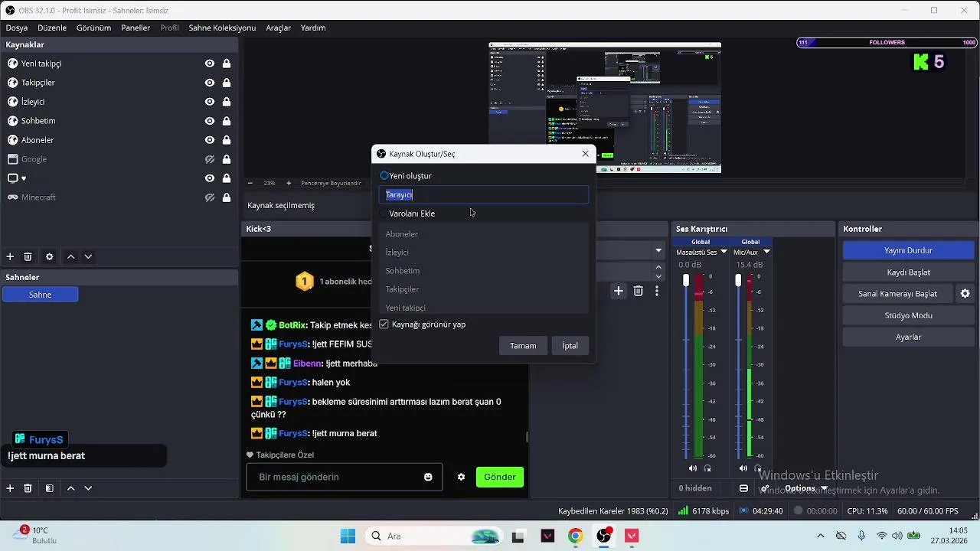Click the source name field containing Tarayıcı

coord(484,194)
